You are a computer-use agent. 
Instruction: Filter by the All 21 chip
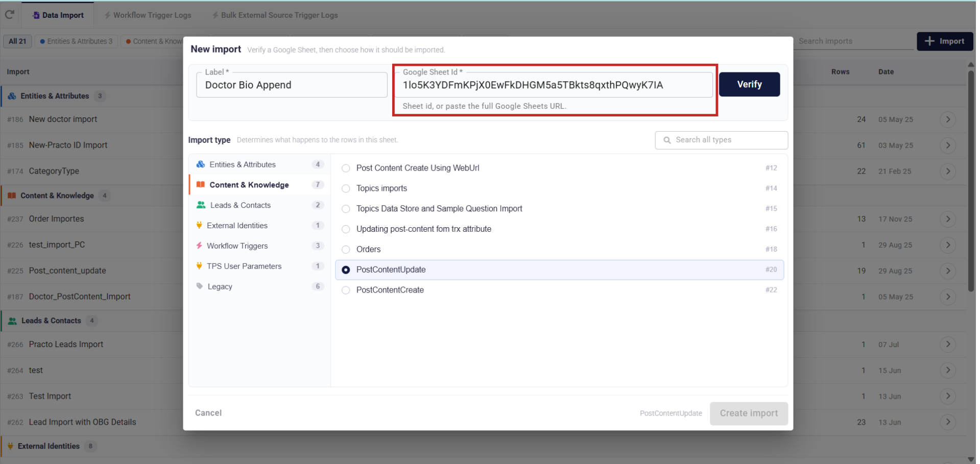[x=17, y=41]
